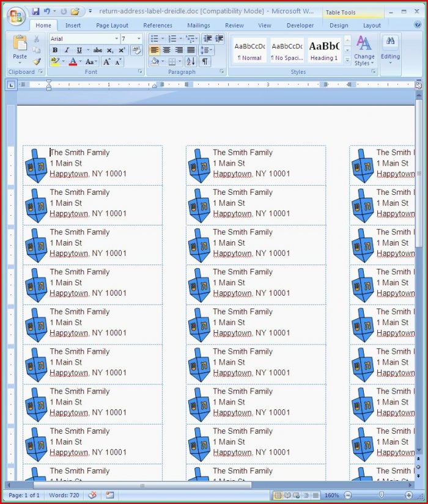
Task: Apply the Heading 1 style
Action: pyautogui.click(x=324, y=51)
